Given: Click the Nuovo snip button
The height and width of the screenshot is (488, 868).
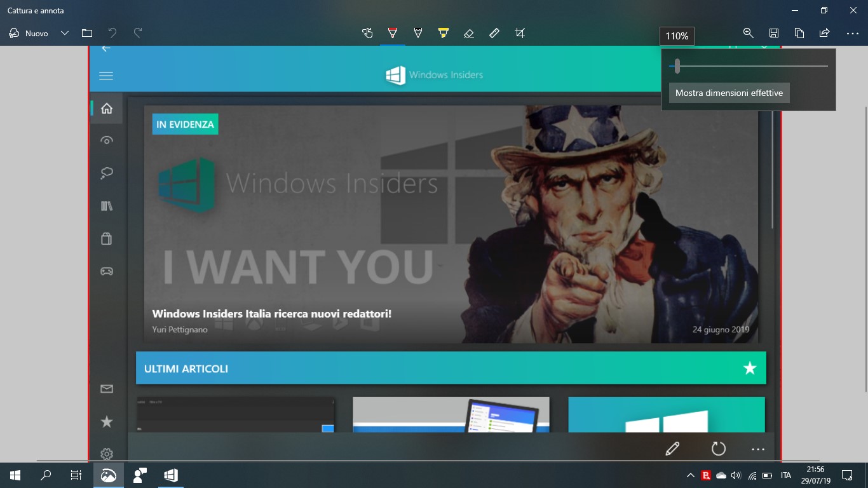Looking at the screenshot, I should click(x=29, y=33).
